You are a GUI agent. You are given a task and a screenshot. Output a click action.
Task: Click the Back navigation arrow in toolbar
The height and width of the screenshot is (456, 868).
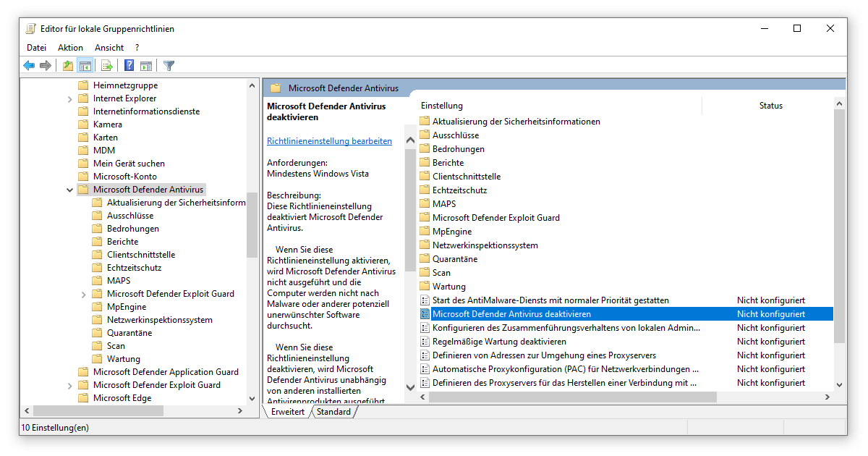click(29, 65)
